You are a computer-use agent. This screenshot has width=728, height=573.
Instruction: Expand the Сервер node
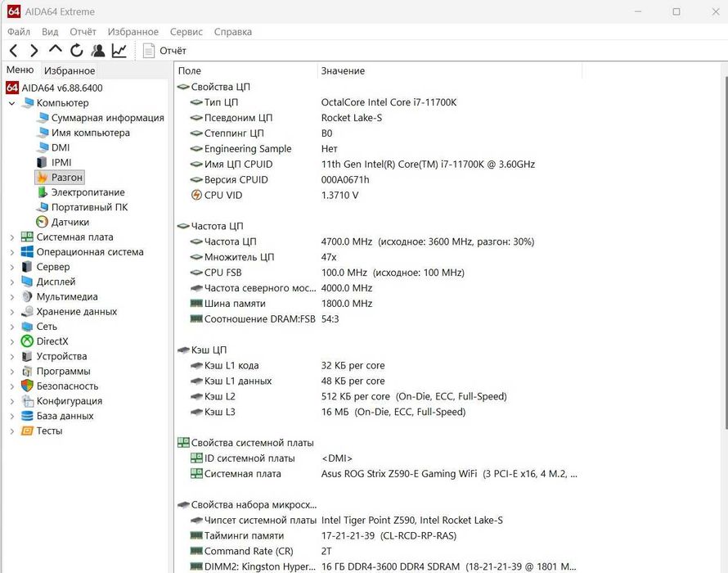point(12,267)
